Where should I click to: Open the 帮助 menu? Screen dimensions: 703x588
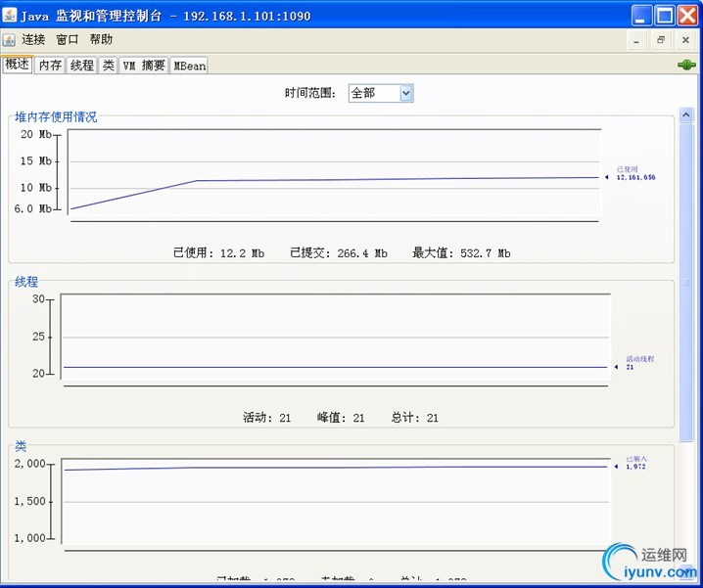pos(101,39)
